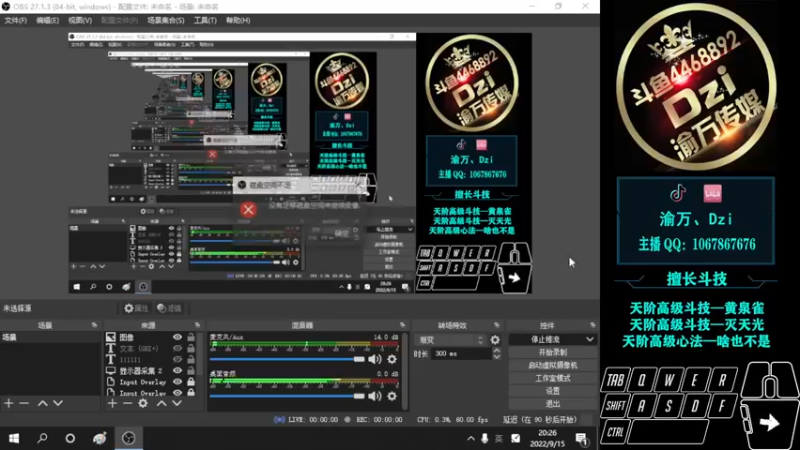800x450 pixels.
Task: Toggle visibility of 111111 source
Action: point(178,359)
